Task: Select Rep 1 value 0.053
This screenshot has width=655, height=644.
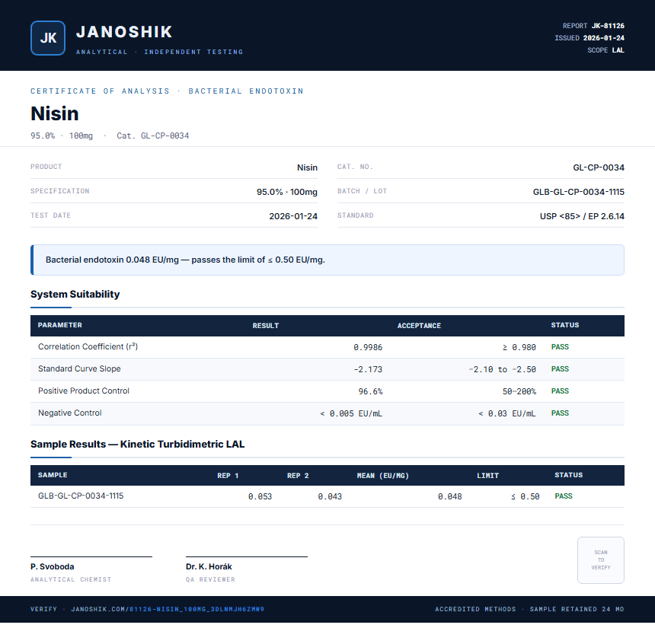Action: click(260, 496)
